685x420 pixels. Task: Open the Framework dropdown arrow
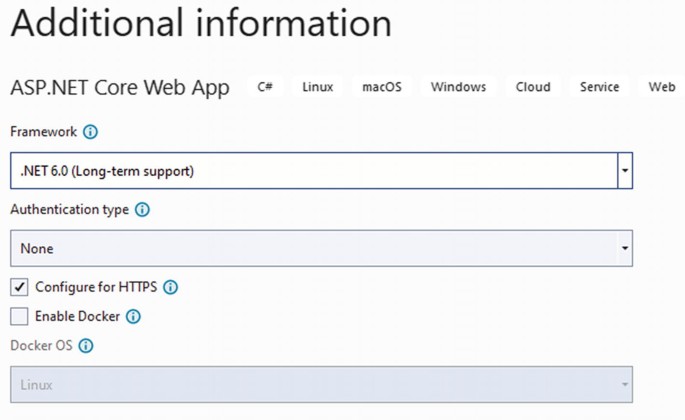click(x=625, y=170)
